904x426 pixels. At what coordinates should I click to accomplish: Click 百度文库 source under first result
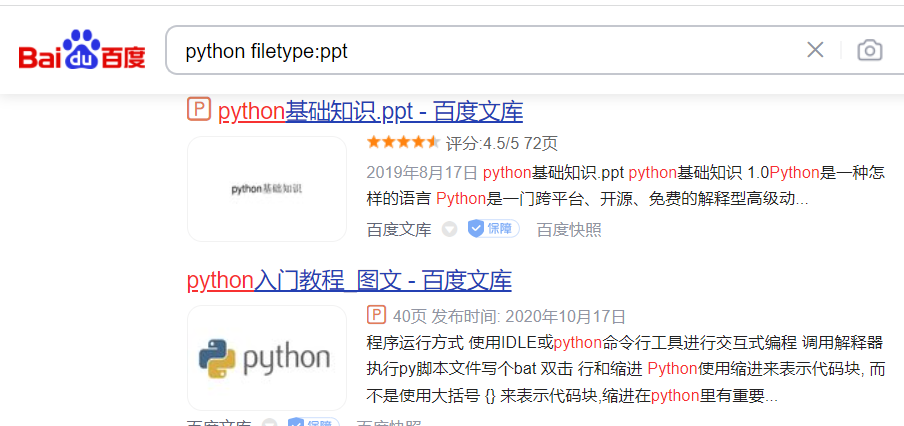(399, 230)
